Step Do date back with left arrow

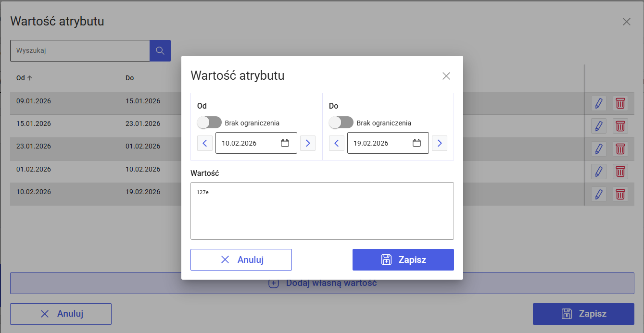[337, 143]
